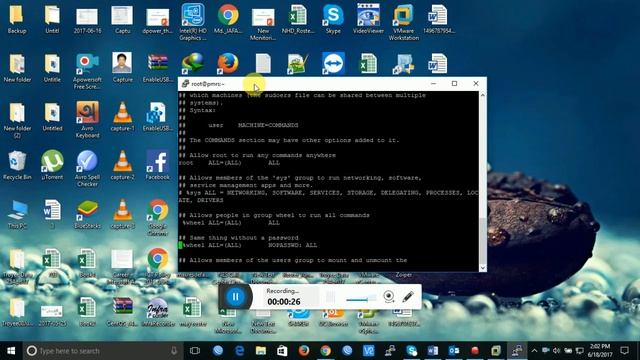Select the Facebook desktop shortcut
This screenshot has width=640, height=360.
[158, 165]
